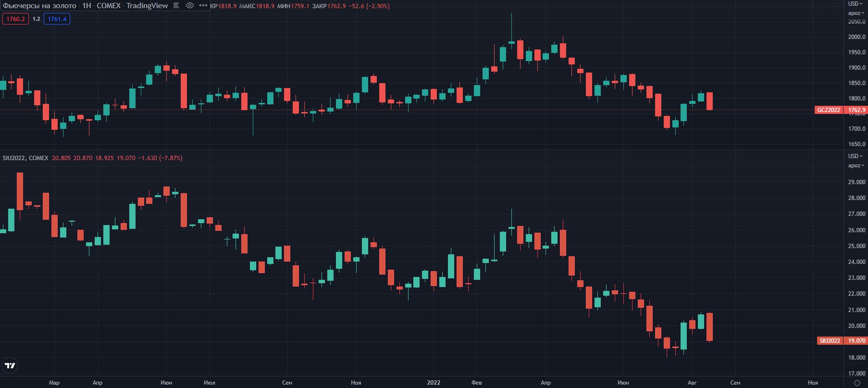The image size is (868, 388).
Task: Click the 'Ноя' label at far right of time axis
Action: click(813, 383)
